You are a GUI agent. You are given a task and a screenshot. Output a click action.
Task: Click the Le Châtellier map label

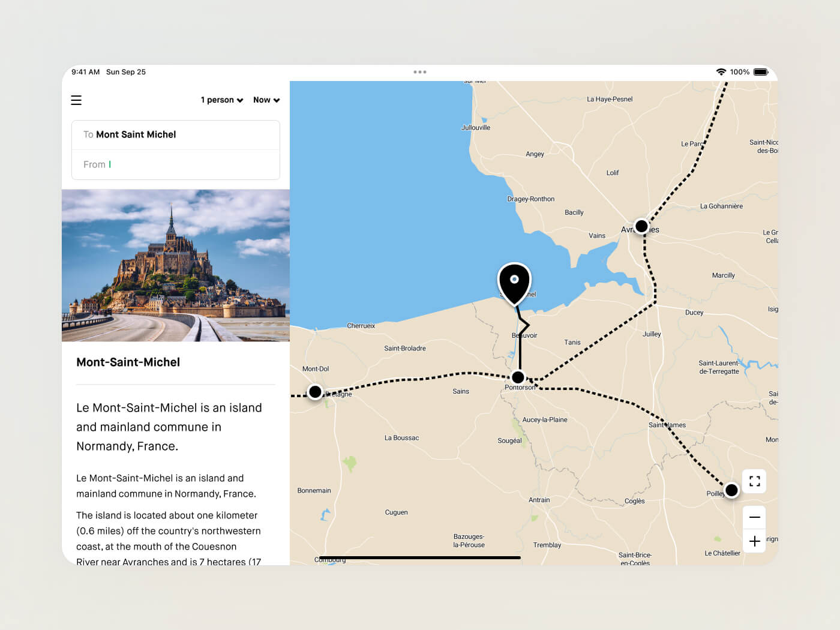[x=722, y=553]
